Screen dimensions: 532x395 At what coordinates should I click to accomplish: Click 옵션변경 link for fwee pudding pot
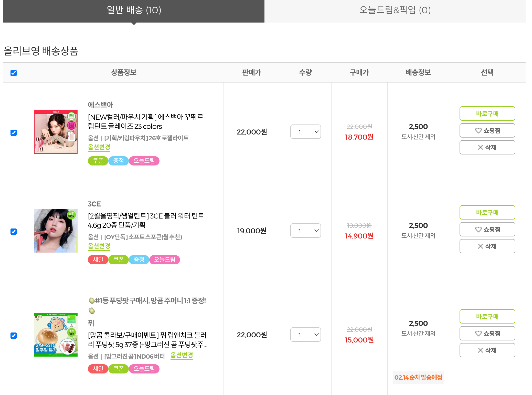182,356
